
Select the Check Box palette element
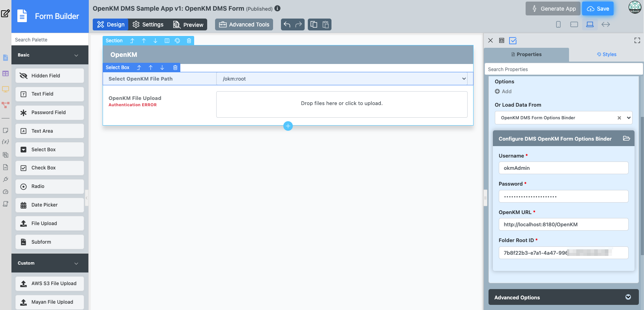[x=50, y=168]
